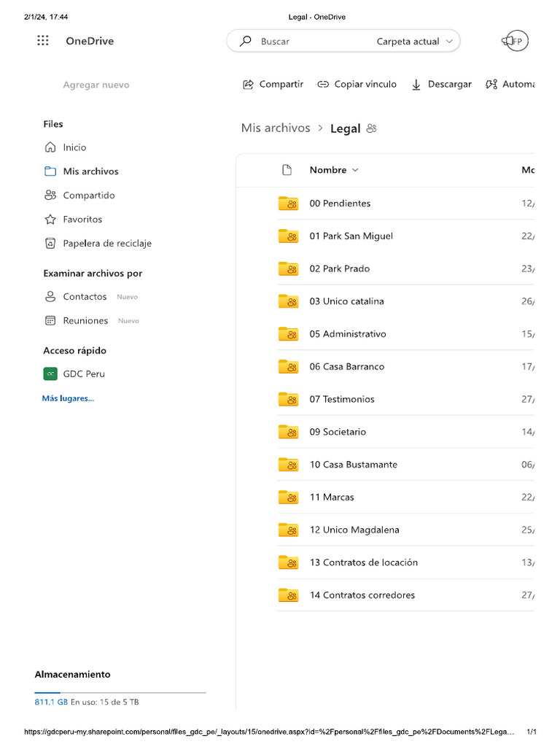Screen dimensions: 560x747
Task: Click the Agregar nuevo button
Action: (96, 85)
